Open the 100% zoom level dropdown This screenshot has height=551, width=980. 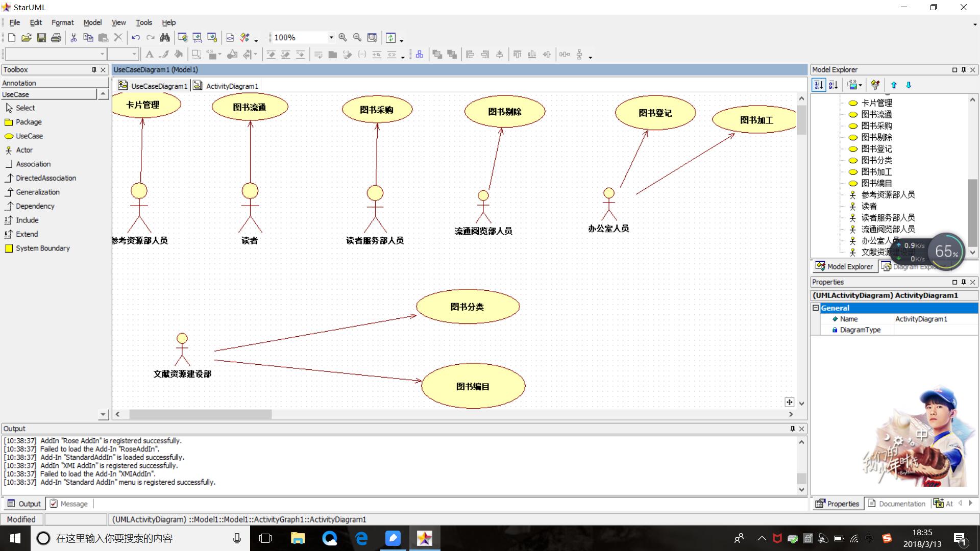tap(331, 38)
